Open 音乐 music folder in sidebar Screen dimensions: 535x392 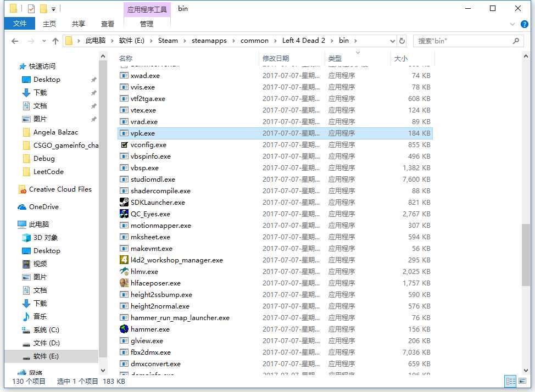click(40, 317)
